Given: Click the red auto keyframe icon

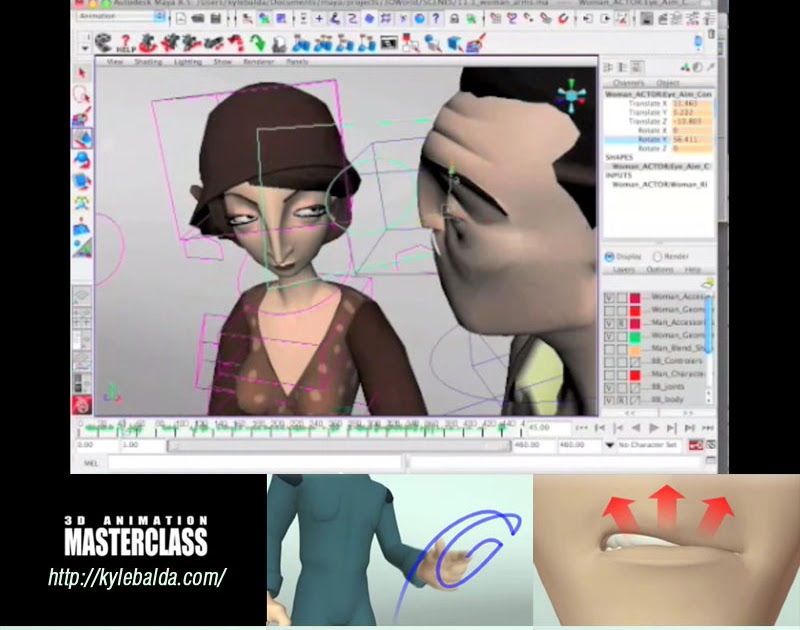Looking at the screenshot, I should point(695,445).
